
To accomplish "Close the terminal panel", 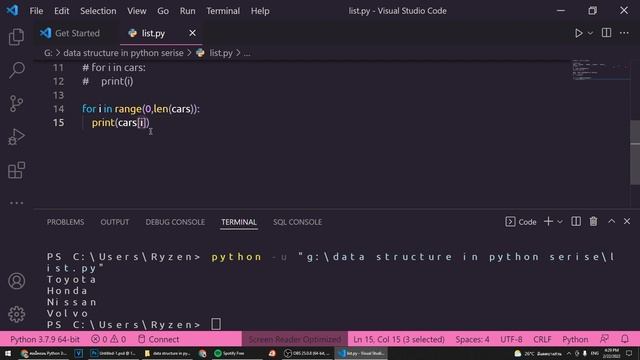I will 627,221.
